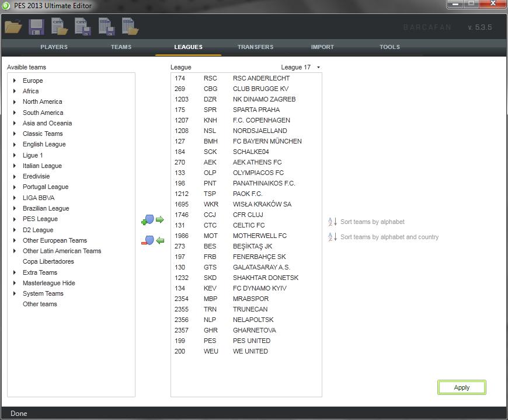The image size is (508, 420).
Task: Select WISŁA KRAKÓW SA row
Action: pos(246,204)
